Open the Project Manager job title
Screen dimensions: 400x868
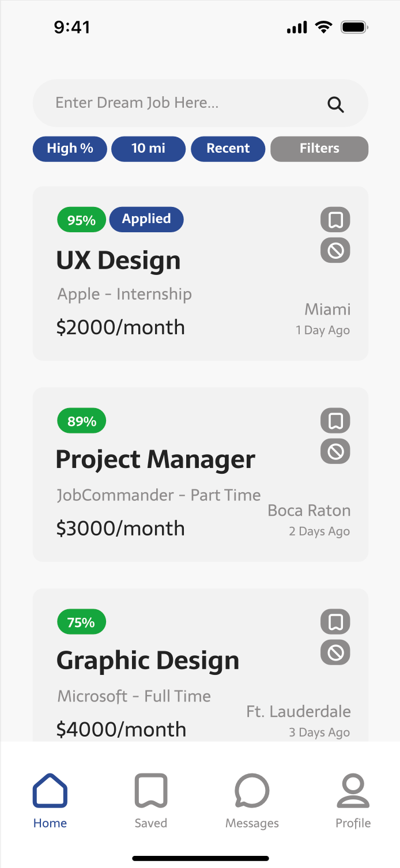pyautogui.click(x=155, y=460)
